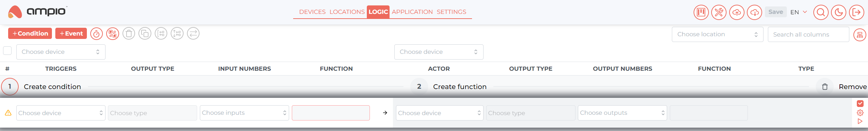Click the Create condition label
The image size is (868, 131).
coord(52,87)
